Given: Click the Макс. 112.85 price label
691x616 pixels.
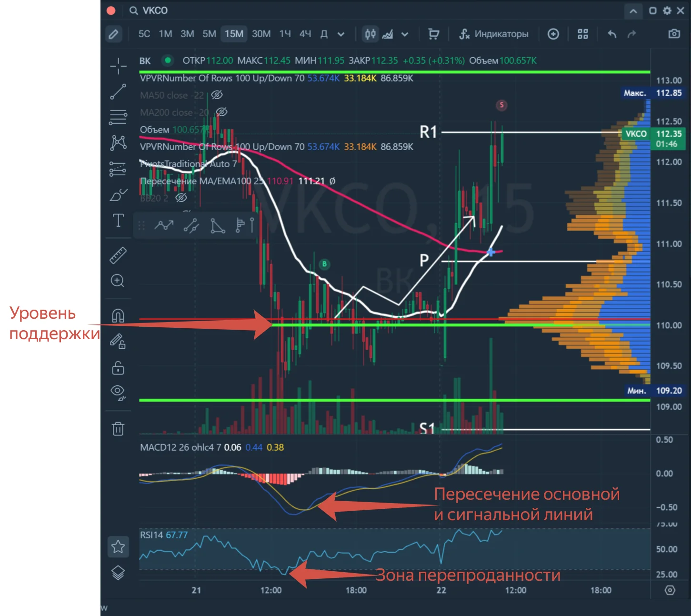Looking at the screenshot, I should tap(652, 93).
